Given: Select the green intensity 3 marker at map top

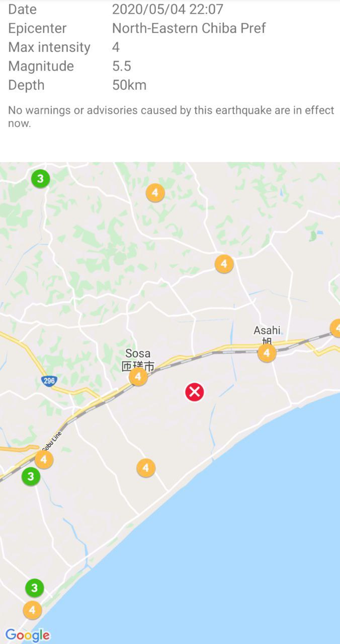Looking at the screenshot, I should pyautogui.click(x=40, y=178).
